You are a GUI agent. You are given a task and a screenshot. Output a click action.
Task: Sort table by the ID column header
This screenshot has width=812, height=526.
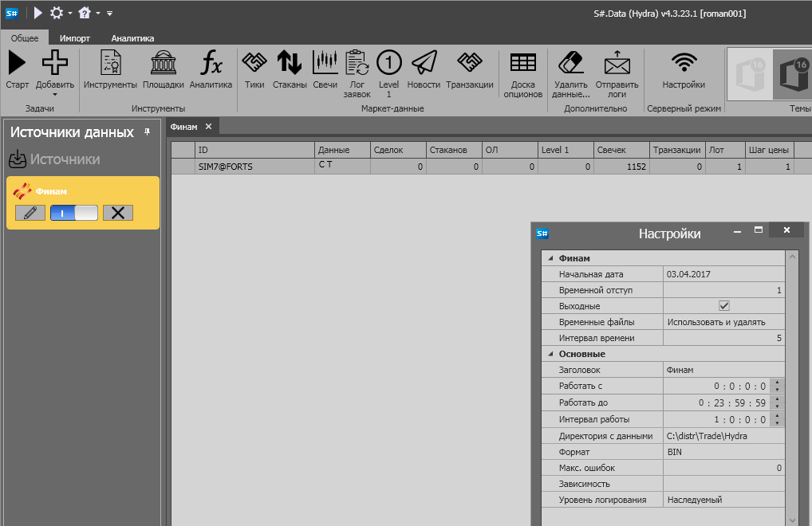click(254, 150)
